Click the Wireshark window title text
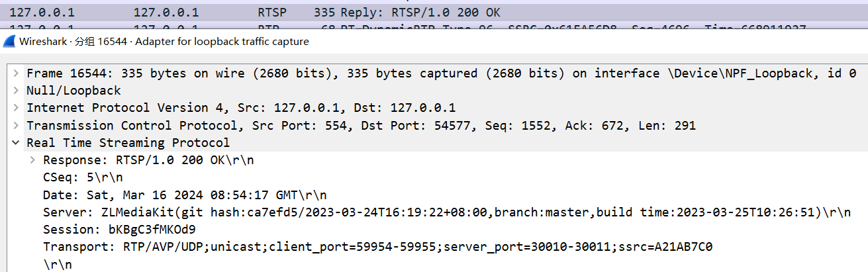 tap(164, 41)
